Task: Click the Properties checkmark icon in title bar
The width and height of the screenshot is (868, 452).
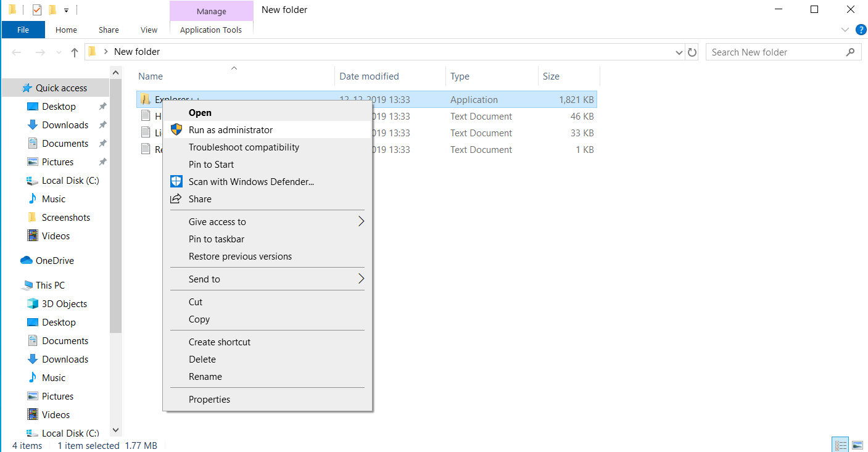Action: coord(37,10)
